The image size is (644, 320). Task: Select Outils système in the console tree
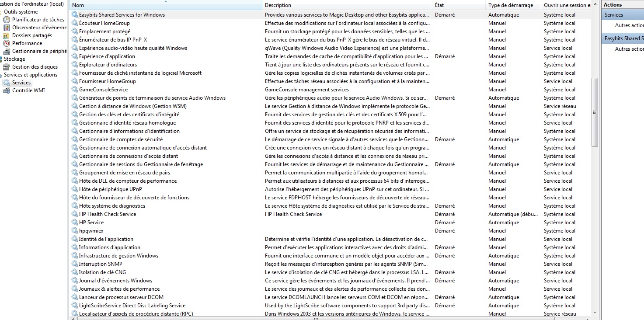(x=21, y=12)
